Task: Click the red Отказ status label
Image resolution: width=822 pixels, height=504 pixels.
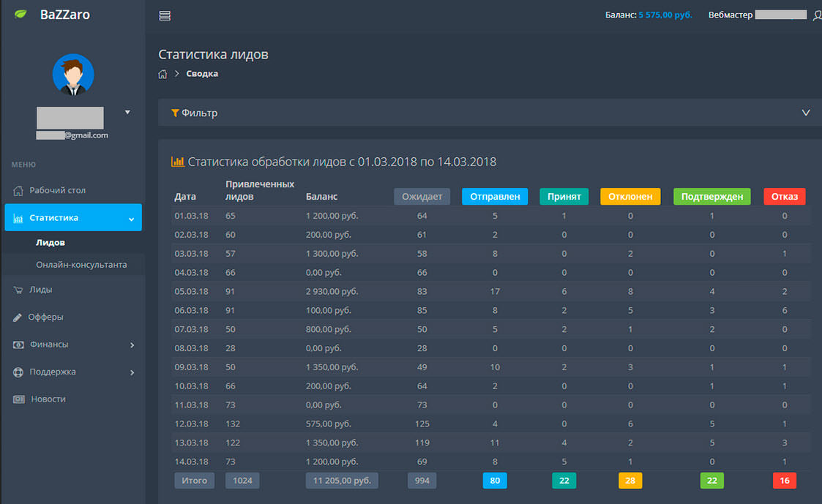Action: [x=784, y=196]
